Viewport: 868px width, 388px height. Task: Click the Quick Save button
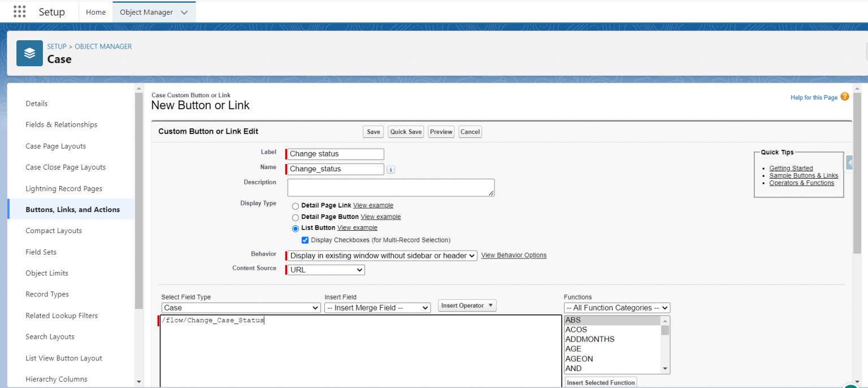(x=405, y=131)
